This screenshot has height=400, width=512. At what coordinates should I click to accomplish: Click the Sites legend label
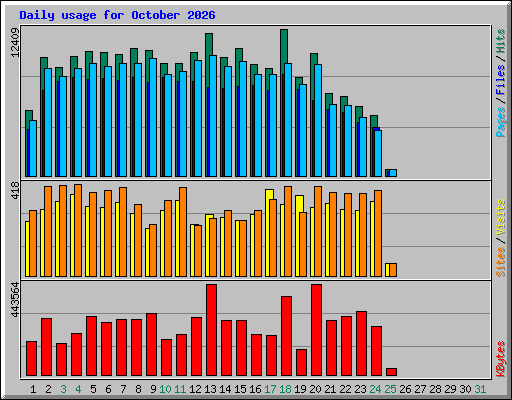(500, 262)
